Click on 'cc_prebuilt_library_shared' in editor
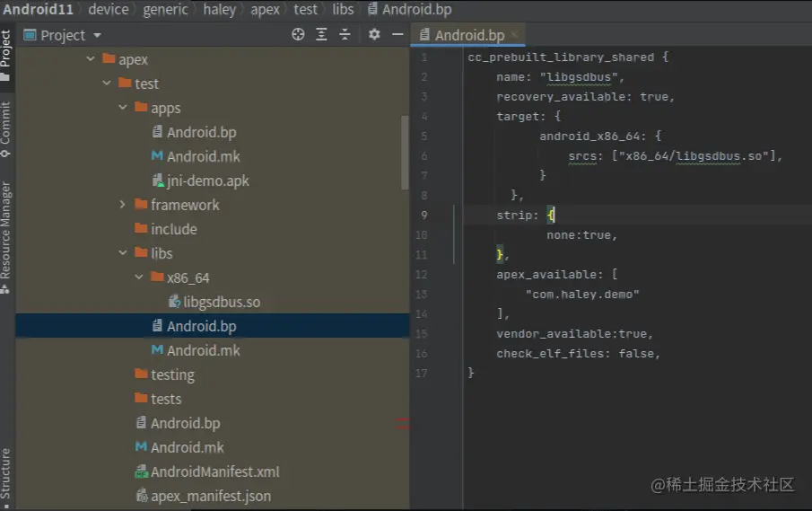Viewport: 812px width, 511px height. 561,57
